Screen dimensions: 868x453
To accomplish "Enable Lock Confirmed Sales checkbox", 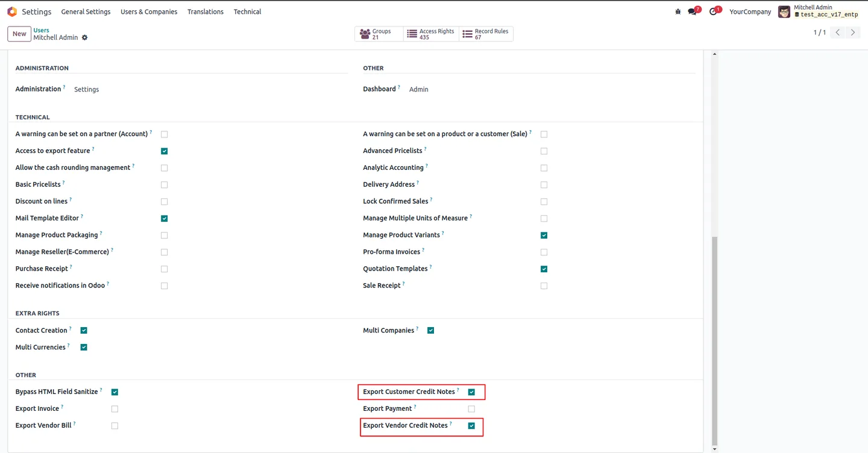I will coord(544,202).
